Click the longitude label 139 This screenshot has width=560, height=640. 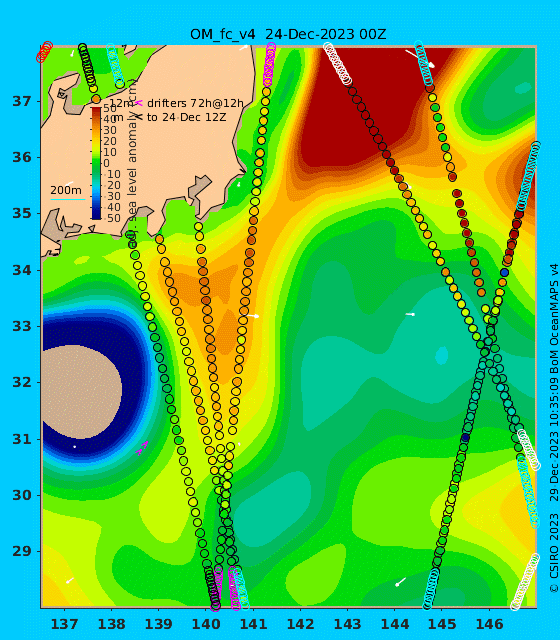[x=158, y=624]
